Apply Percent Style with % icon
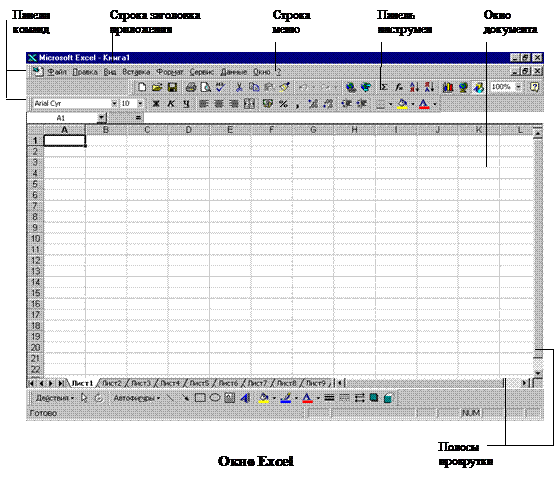 point(283,104)
